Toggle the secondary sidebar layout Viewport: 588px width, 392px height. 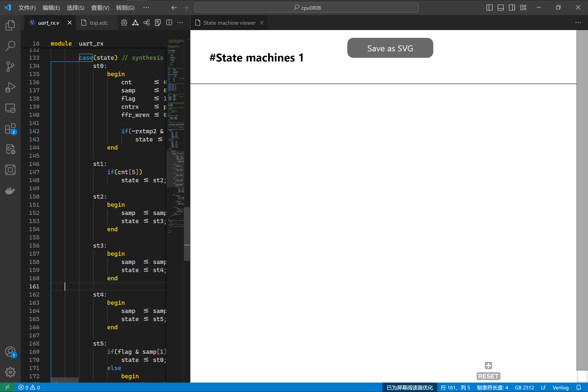[511, 8]
